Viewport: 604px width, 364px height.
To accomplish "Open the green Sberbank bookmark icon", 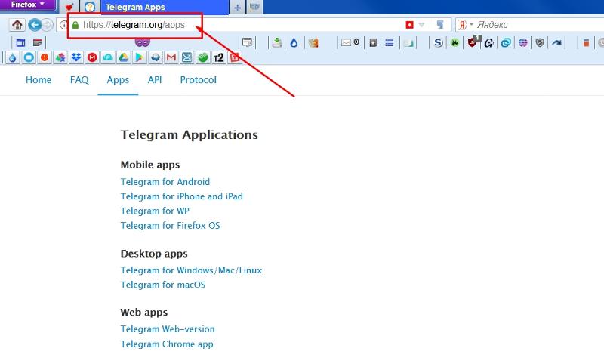I will tap(202, 58).
